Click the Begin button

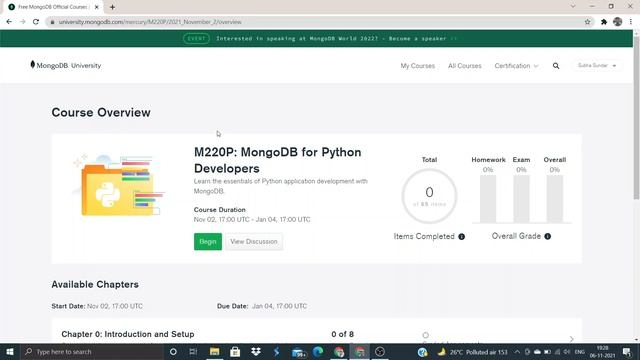pos(208,242)
